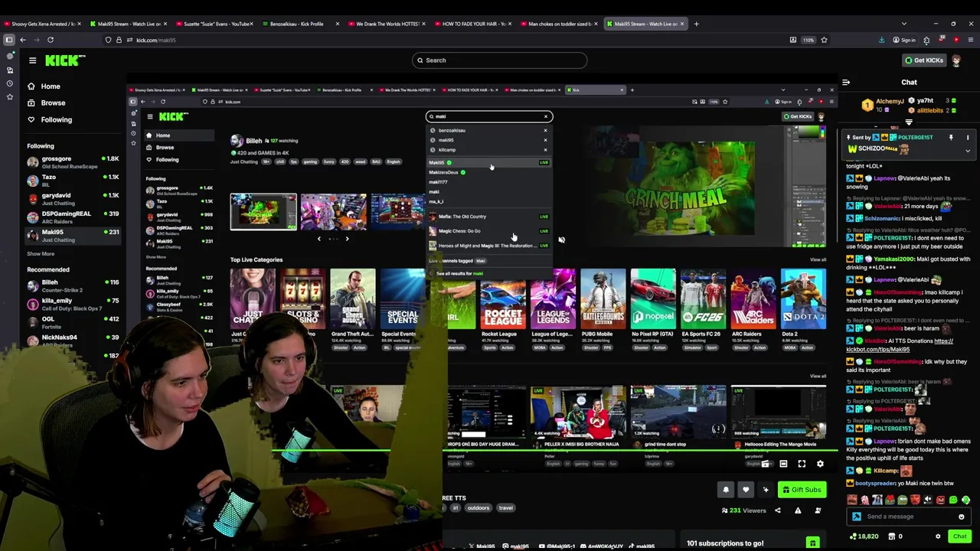Click the gift icon in the subscriptions goal
The width and height of the screenshot is (980, 551).
click(x=812, y=543)
